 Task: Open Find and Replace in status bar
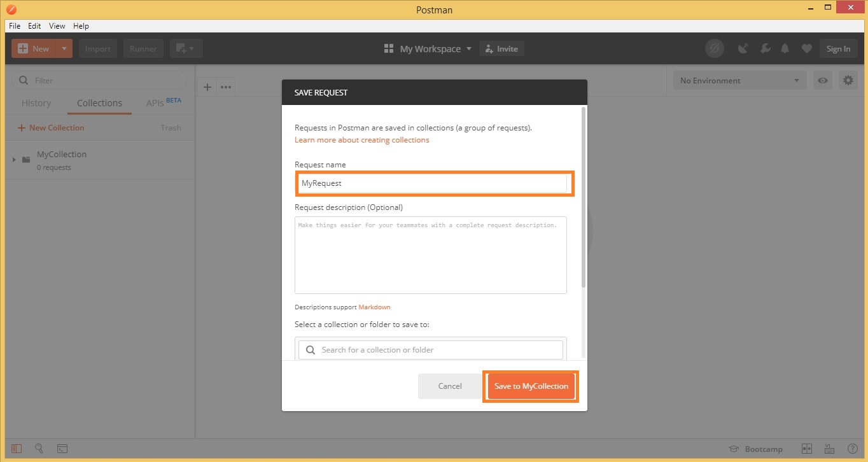39,449
